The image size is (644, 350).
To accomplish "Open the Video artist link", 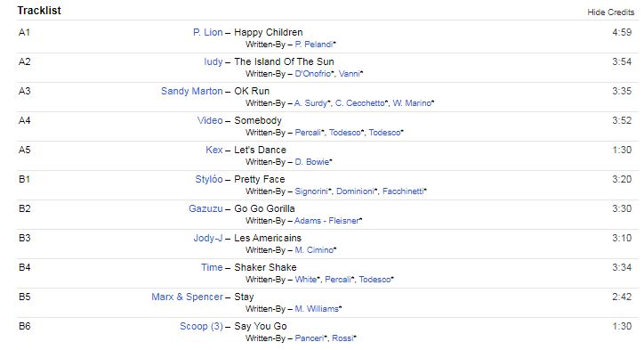I will [x=210, y=120].
